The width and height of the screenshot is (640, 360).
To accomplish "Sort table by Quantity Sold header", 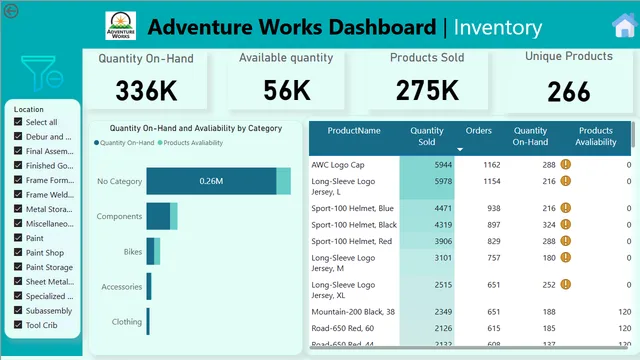I will [x=427, y=136].
